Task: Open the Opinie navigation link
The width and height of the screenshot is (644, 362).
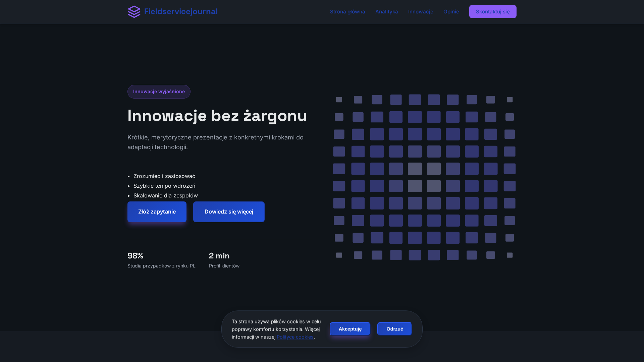Action: (451, 12)
